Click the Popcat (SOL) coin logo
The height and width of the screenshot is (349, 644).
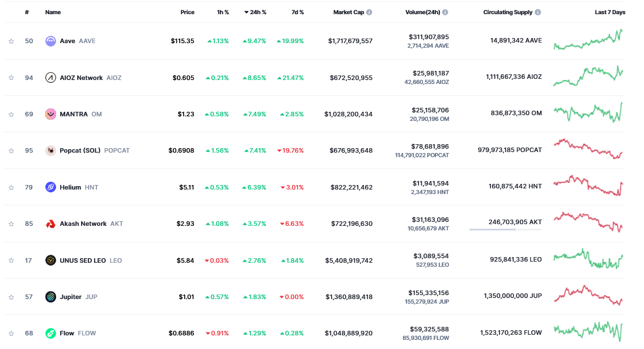click(50, 151)
